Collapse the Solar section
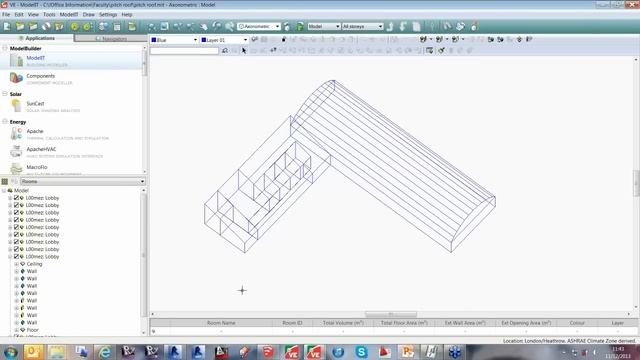This screenshot has width=640, height=360. point(5,94)
